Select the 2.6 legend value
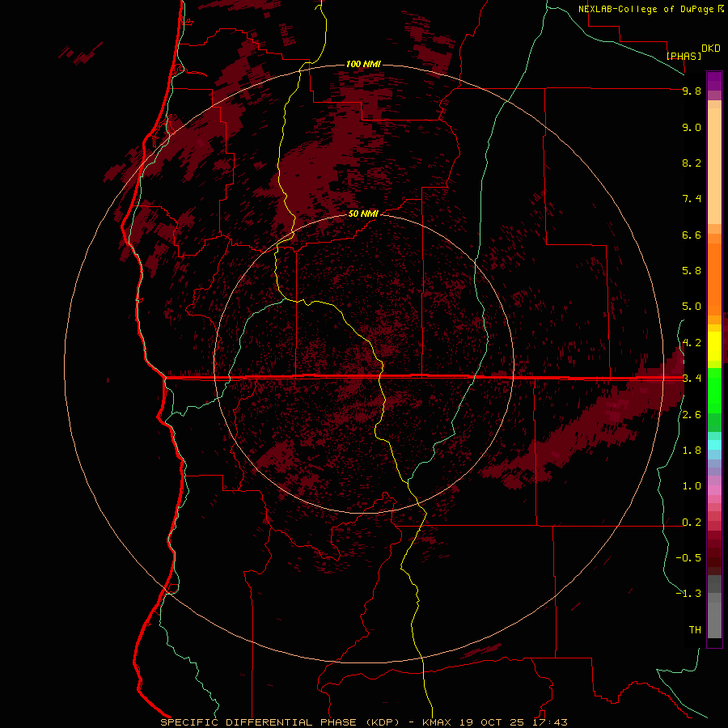This screenshot has width=728, height=728. 692,415
